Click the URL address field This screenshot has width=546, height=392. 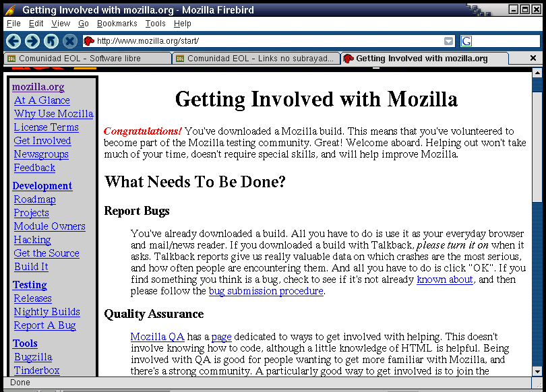click(x=270, y=41)
